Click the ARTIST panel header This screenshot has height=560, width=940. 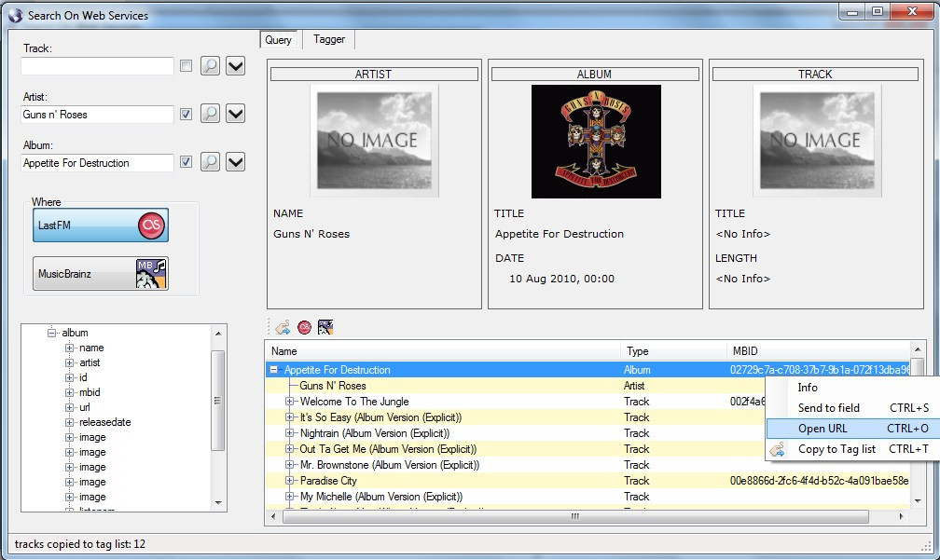374,75
